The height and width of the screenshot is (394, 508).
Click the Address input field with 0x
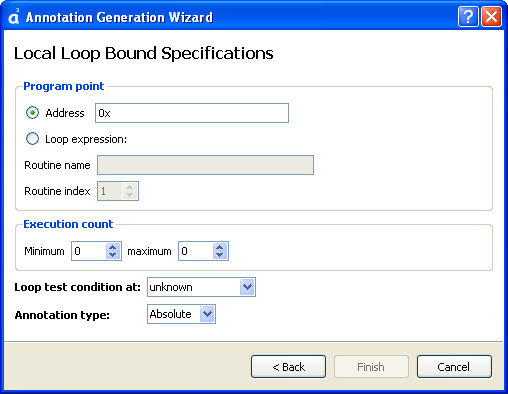(192, 113)
